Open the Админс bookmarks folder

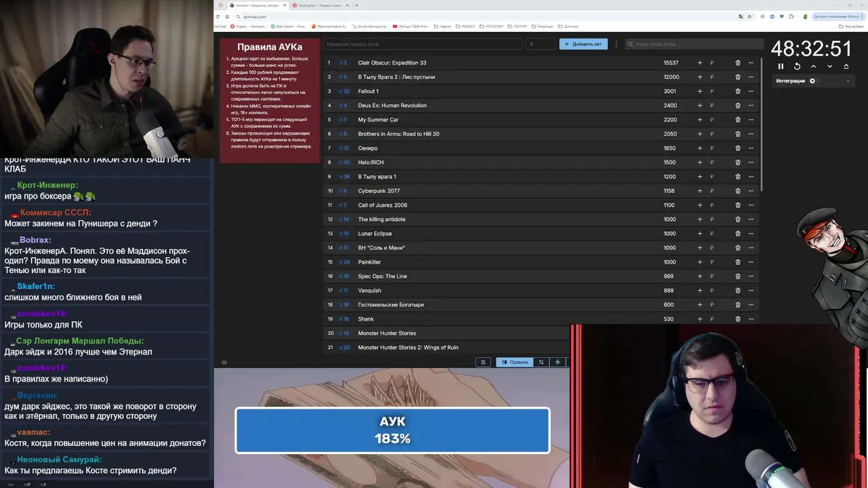pyautogui.click(x=443, y=26)
